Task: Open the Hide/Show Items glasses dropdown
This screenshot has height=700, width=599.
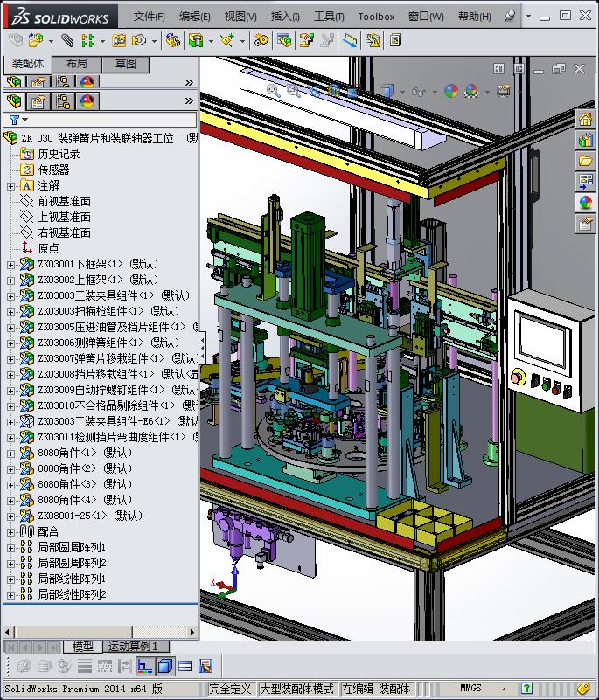Action: tap(435, 92)
